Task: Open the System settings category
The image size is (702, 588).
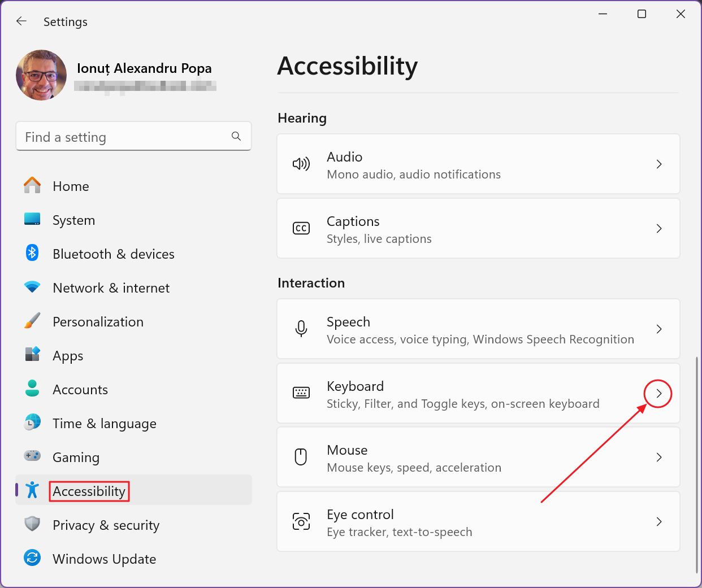Action: 73,220
